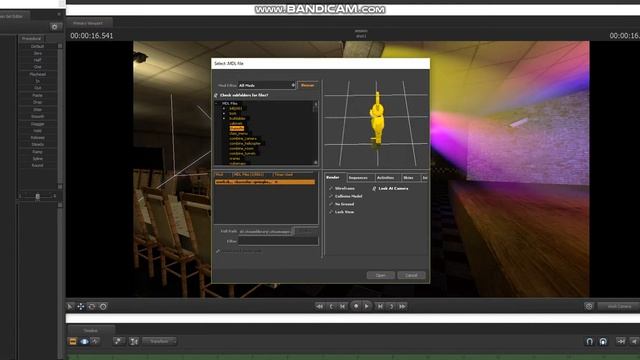Image resolution: width=640 pixels, height=360 pixels.
Task: Switch to the Clip Editor mode icon
Action: (x=73, y=341)
